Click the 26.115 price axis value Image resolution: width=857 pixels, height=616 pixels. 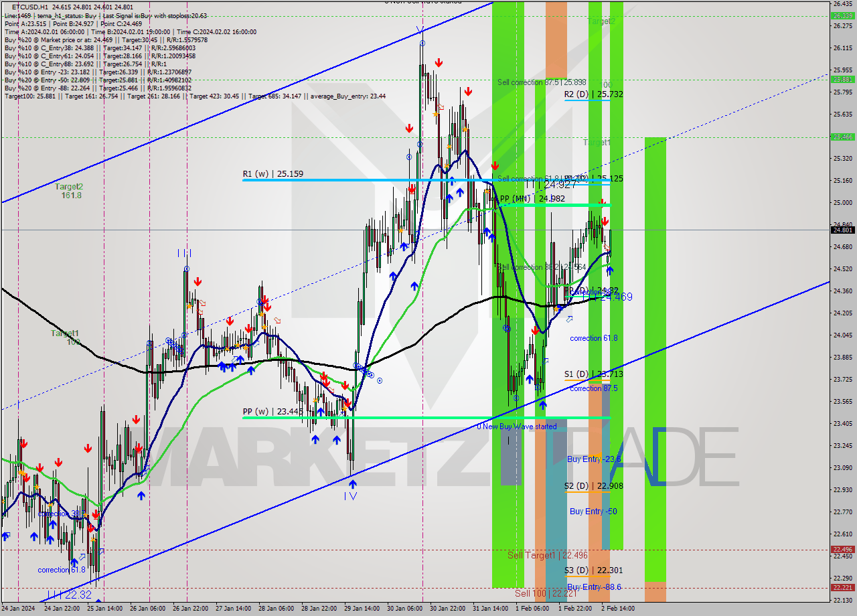coord(842,48)
